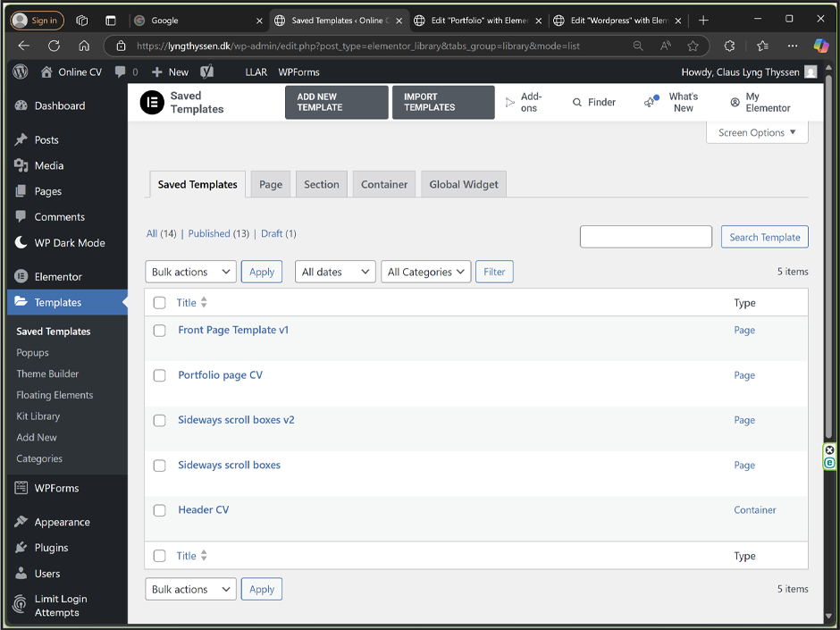Expand the top Bulk actions dropdown

point(190,272)
